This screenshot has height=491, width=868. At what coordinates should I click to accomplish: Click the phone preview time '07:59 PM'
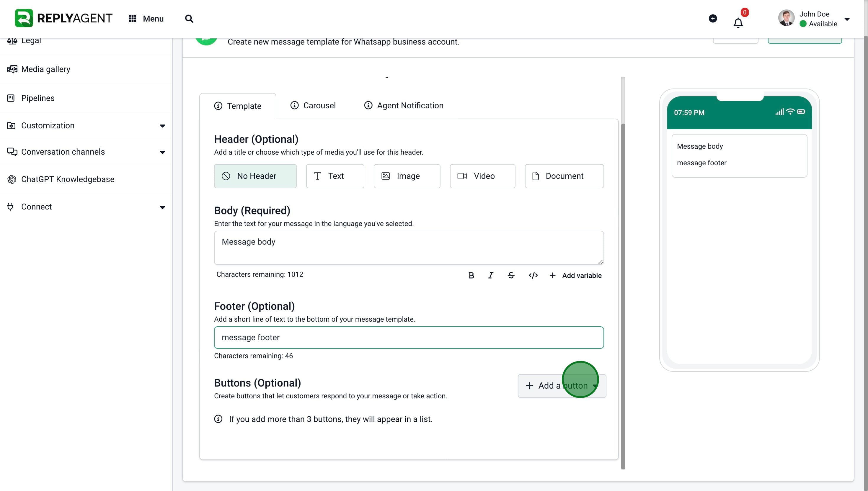point(689,113)
